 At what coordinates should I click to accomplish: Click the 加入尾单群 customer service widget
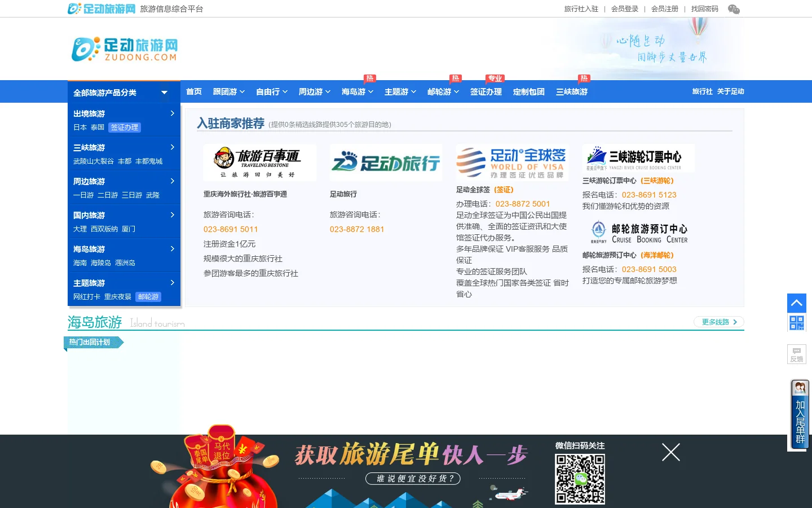click(x=800, y=415)
